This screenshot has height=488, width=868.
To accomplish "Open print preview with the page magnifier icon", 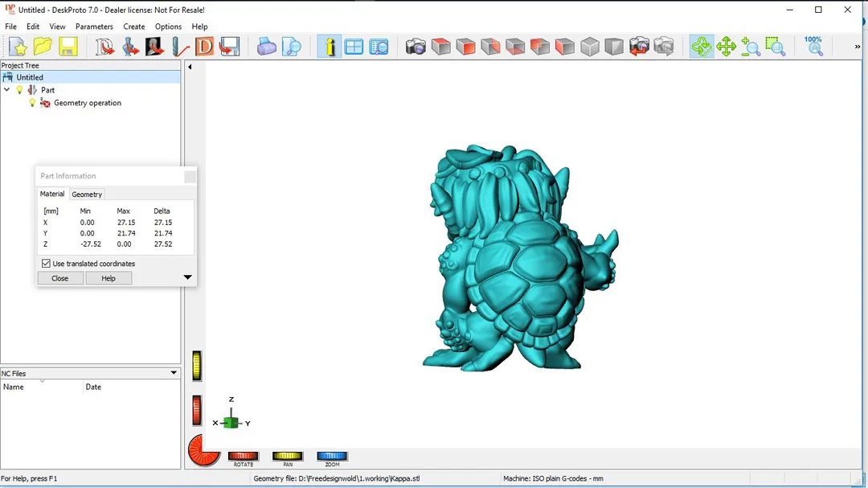I will pos(291,47).
